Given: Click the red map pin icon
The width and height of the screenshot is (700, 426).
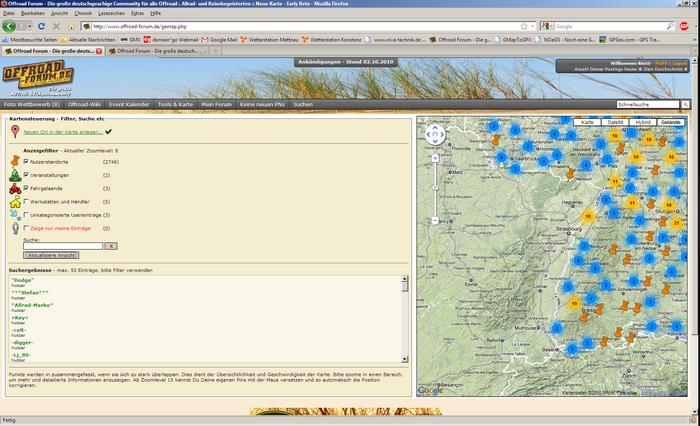Looking at the screenshot, I should 15,131.
